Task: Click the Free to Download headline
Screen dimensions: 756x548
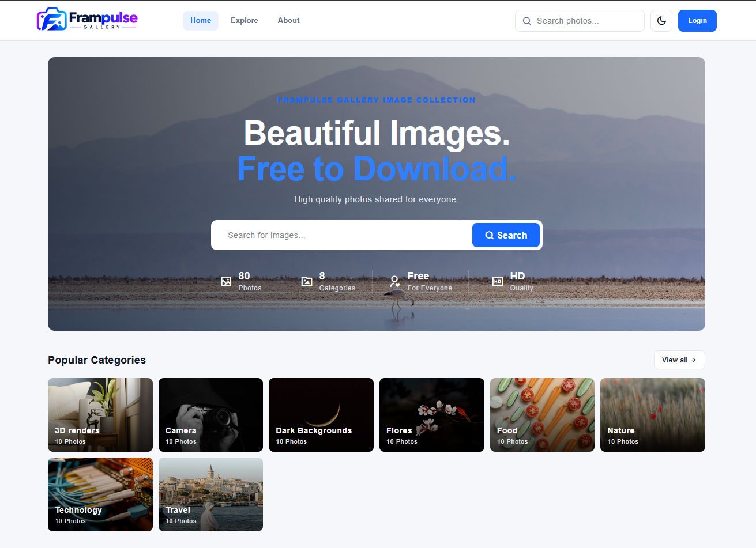Action: (377, 169)
